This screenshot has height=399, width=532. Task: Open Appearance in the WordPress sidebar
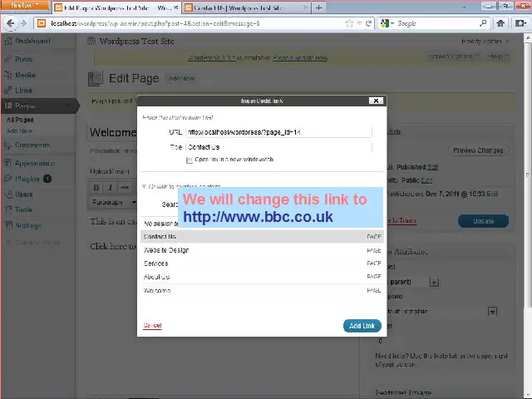pos(35,163)
